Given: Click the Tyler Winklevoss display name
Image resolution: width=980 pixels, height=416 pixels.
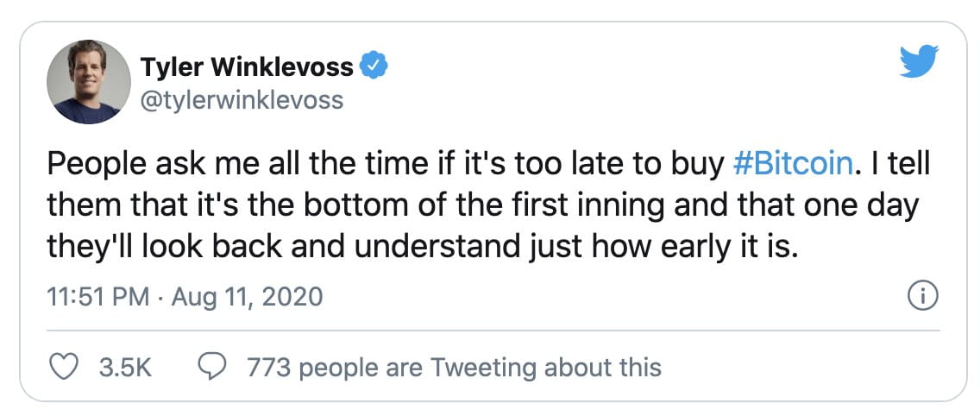Looking at the screenshot, I should click(x=246, y=67).
